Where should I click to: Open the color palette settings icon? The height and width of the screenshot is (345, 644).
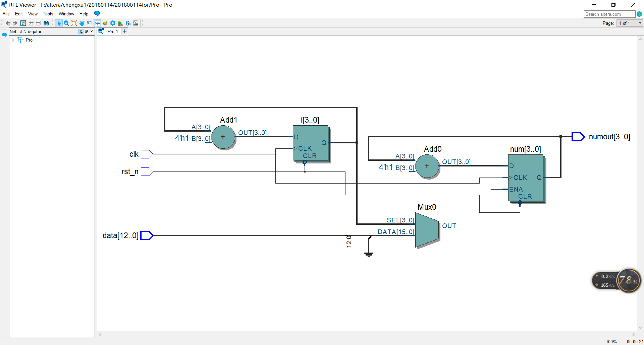point(105,23)
